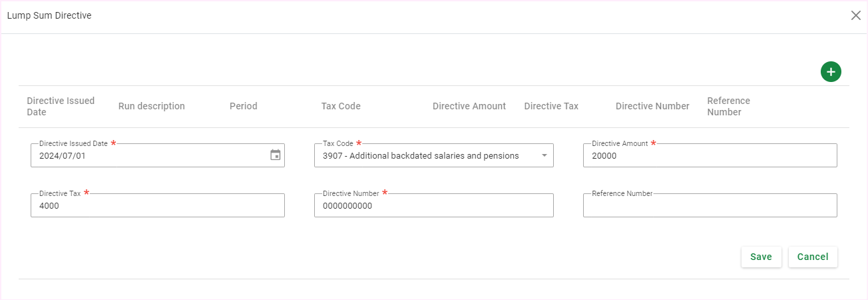Viewport: 868px width, 300px height.
Task: Select the Directive Tax input field
Action: [x=157, y=206]
